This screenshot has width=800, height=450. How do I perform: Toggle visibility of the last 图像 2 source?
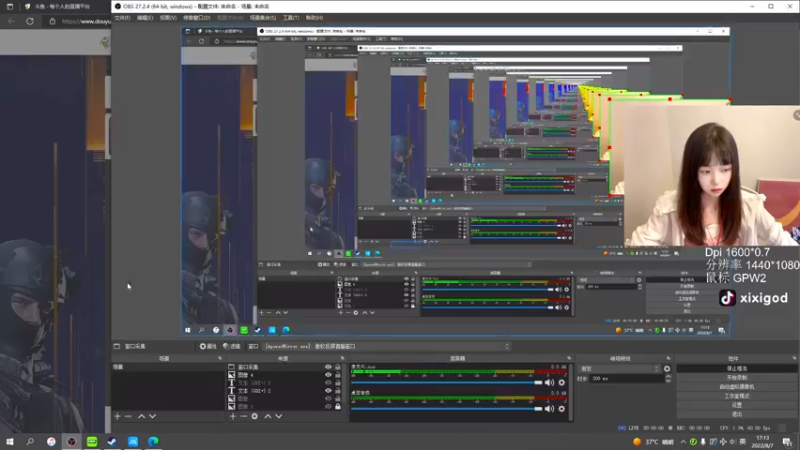pyautogui.click(x=328, y=407)
